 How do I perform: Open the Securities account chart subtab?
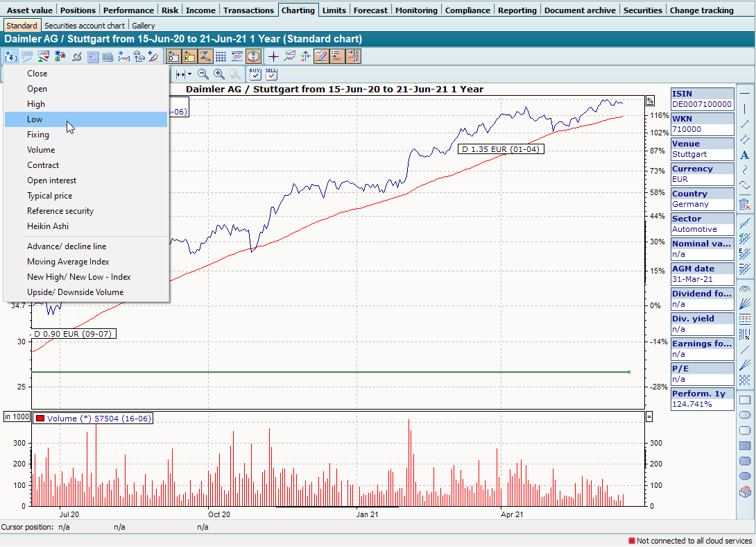[85, 26]
